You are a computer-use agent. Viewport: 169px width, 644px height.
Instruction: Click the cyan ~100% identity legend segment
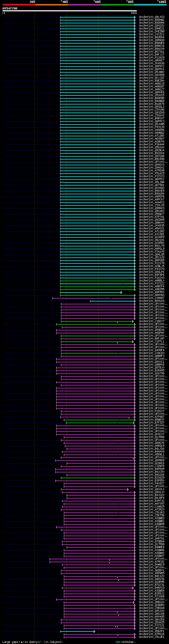tap(150, 5)
